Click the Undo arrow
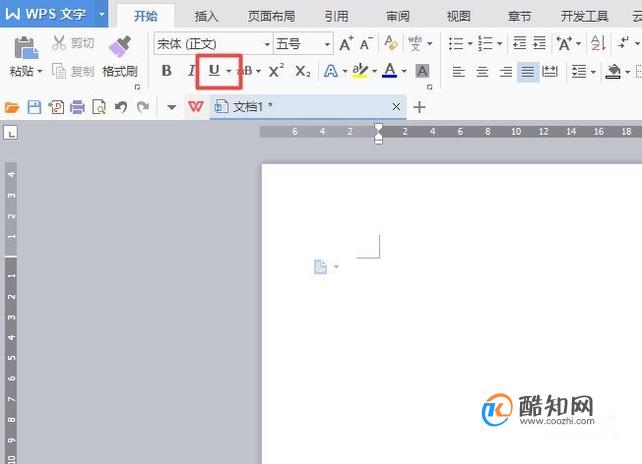This screenshot has height=464, width=642. pos(121,107)
